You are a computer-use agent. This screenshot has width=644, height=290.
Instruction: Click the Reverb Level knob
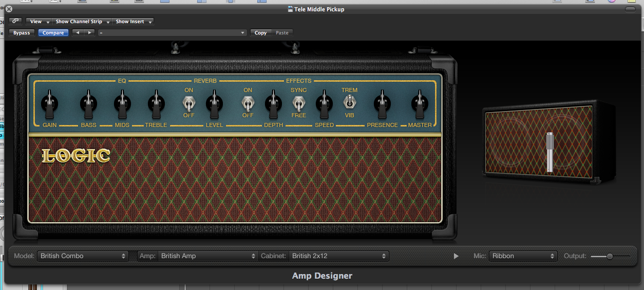click(214, 104)
